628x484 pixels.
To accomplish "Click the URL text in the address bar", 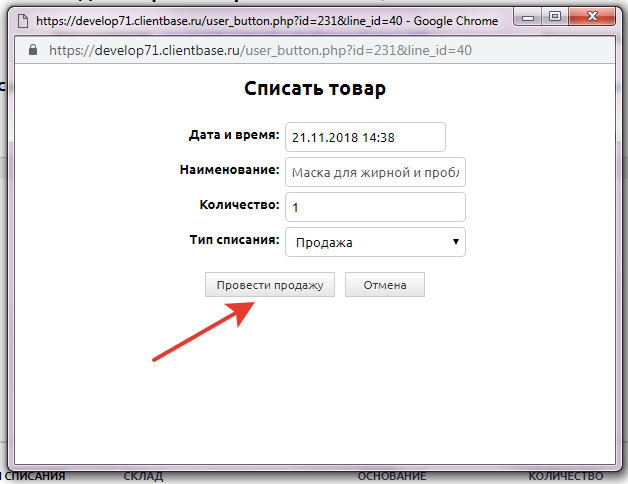I will click(260, 49).
